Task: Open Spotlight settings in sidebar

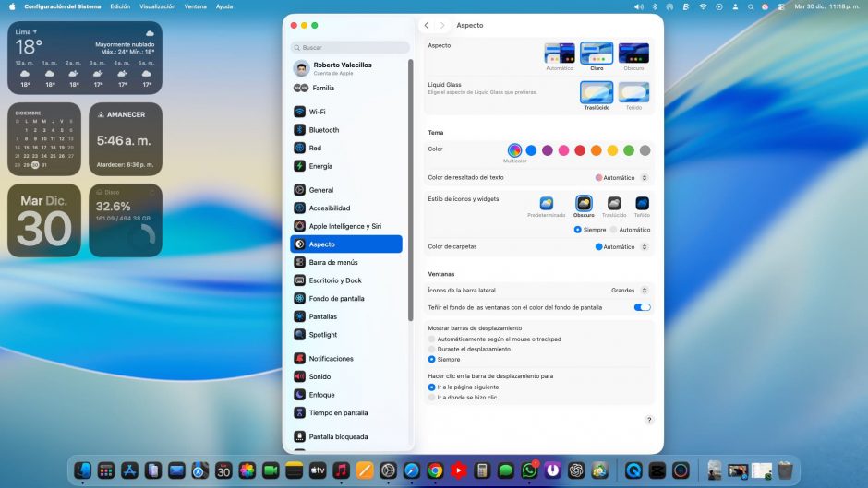Action: coord(322,335)
